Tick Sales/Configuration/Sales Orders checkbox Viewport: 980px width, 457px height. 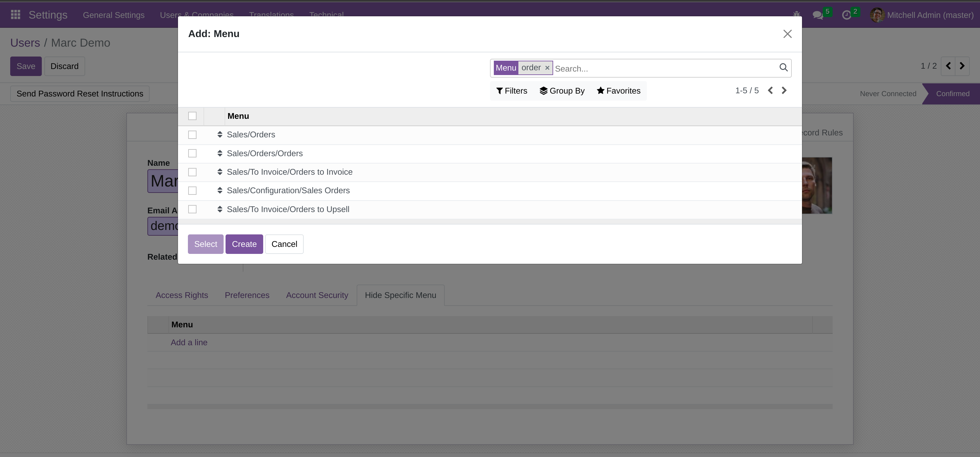[x=192, y=190]
